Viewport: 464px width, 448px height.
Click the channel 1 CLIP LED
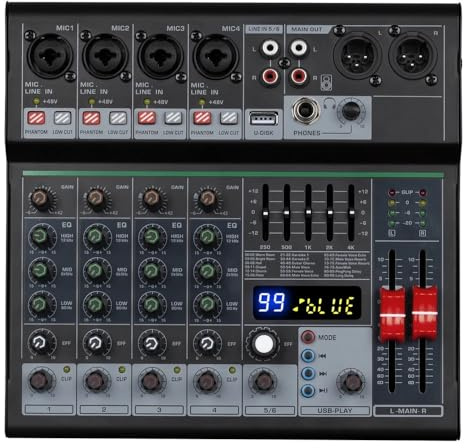tap(66, 369)
